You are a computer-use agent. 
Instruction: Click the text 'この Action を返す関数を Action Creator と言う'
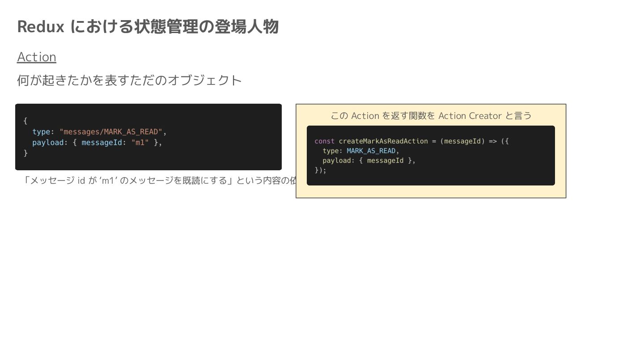click(x=431, y=116)
